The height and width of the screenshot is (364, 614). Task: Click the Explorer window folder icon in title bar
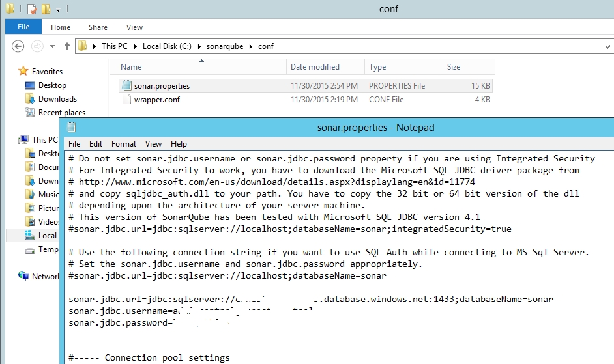coord(10,8)
